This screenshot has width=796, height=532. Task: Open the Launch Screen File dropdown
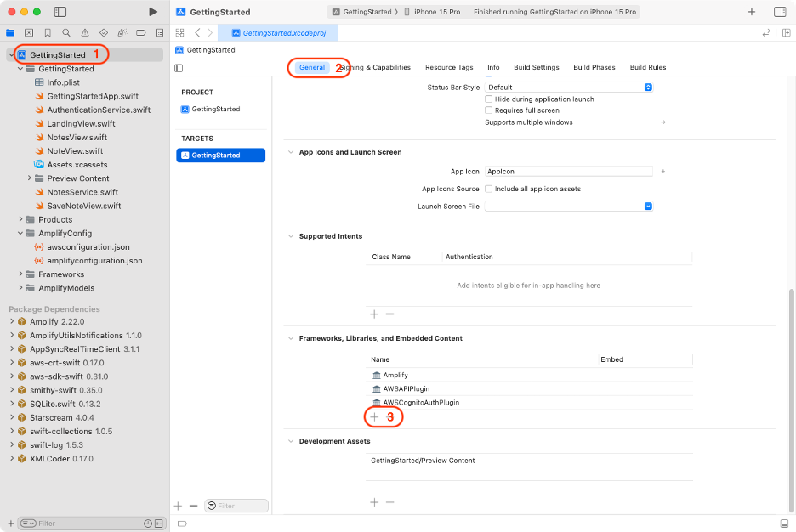pyautogui.click(x=569, y=207)
